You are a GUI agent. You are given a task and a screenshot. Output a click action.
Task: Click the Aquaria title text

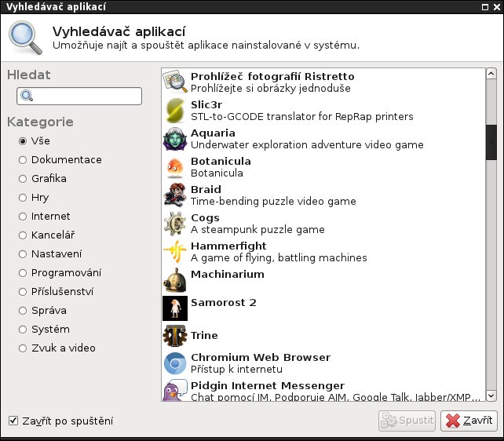(213, 133)
